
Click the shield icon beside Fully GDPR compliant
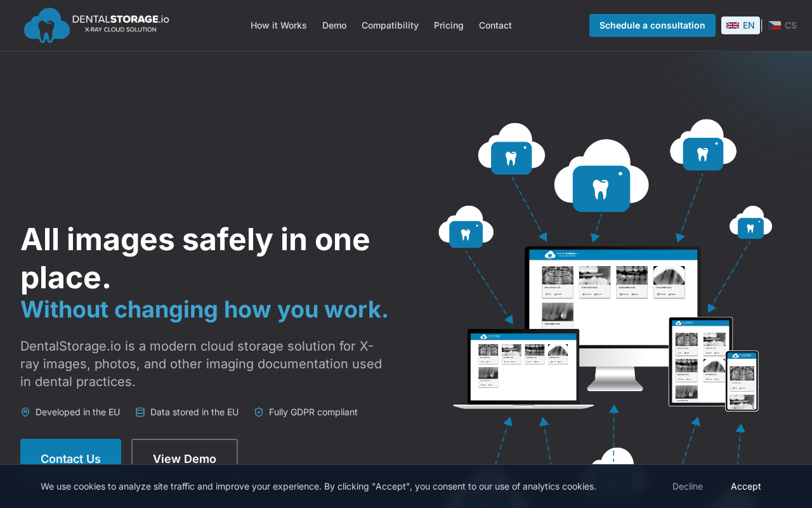tap(259, 412)
